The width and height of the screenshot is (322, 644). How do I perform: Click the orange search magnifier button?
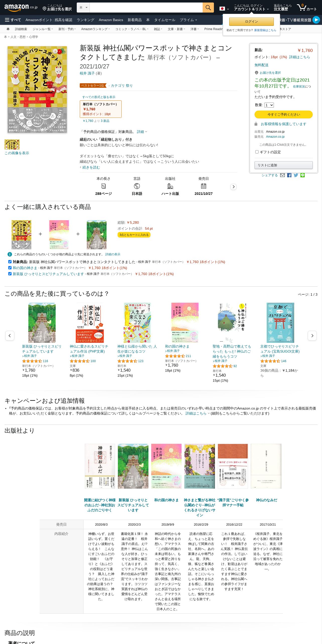(x=208, y=8)
